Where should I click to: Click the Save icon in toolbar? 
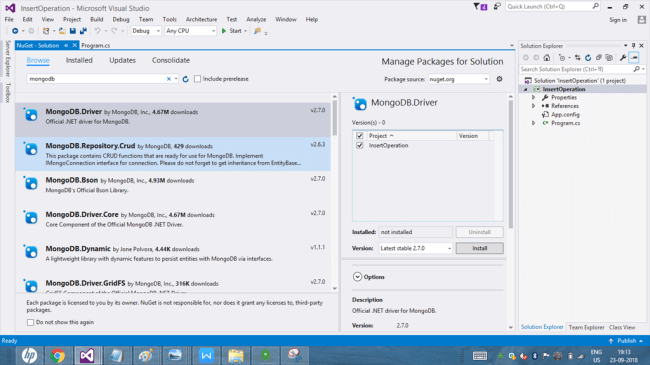pos(73,31)
